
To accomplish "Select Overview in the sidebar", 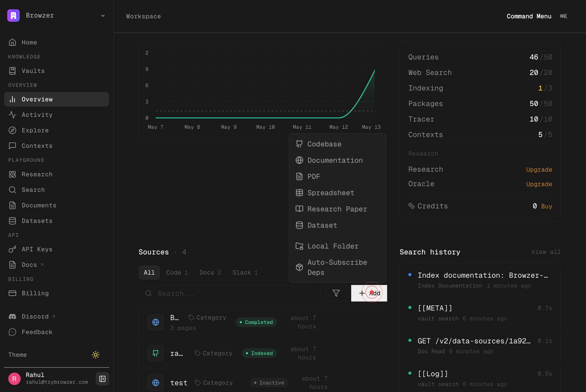I will click(x=56, y=99).
